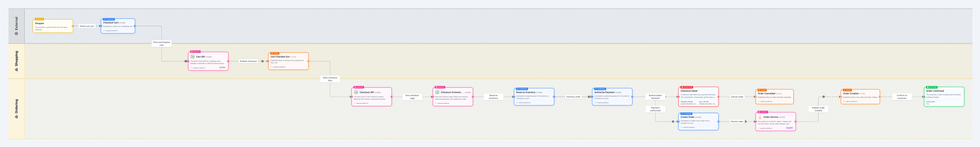The height and width of the screenshot is (147, 980).
Task: Click the ACTOR badge on Shopper node
Action: point(40,19)
